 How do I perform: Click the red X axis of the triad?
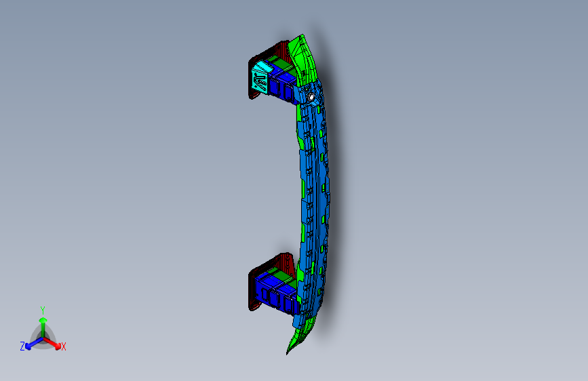coord(53,343)
